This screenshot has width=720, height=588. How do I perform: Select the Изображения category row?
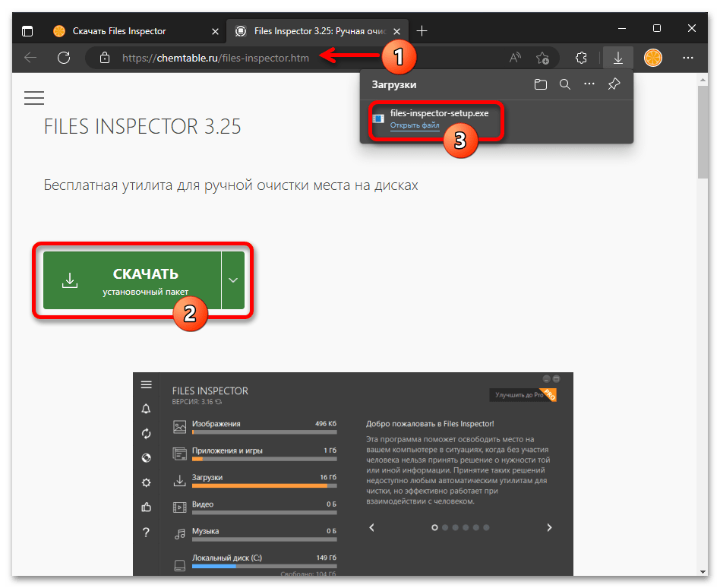255,426
